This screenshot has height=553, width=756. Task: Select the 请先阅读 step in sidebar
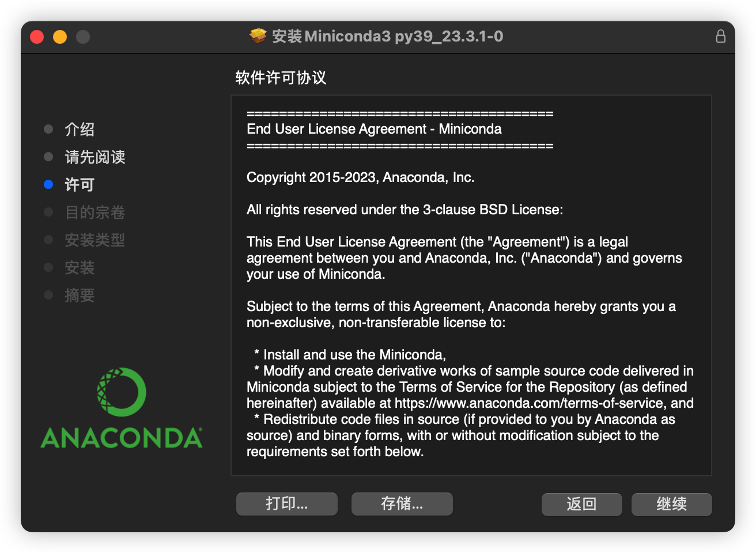tap(95, 157)
